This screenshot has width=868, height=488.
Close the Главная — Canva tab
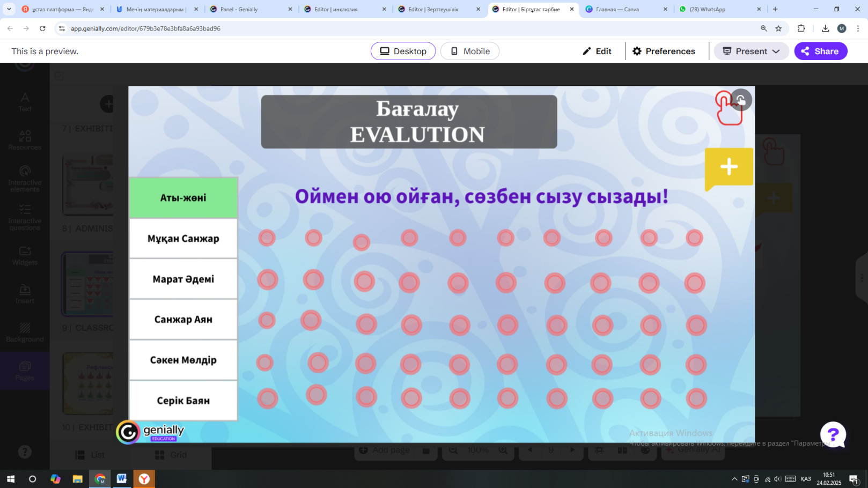click(665, 9)
